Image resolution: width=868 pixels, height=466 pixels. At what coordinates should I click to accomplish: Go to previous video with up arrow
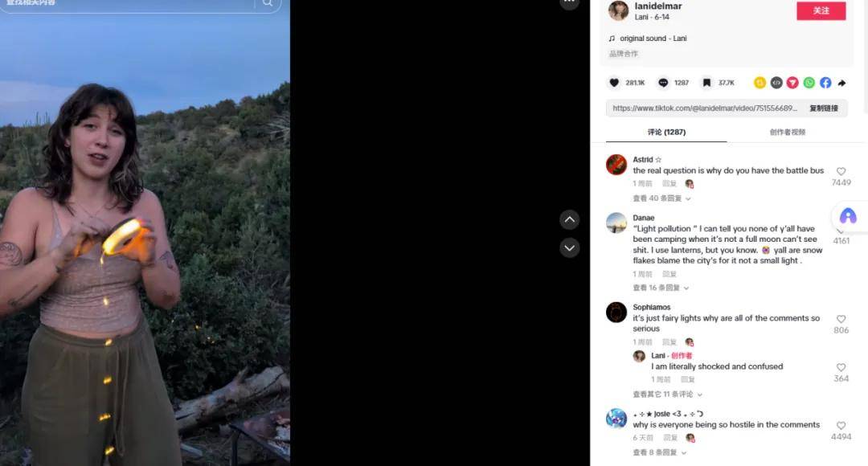pyautogui.click(x=569, y=219)
